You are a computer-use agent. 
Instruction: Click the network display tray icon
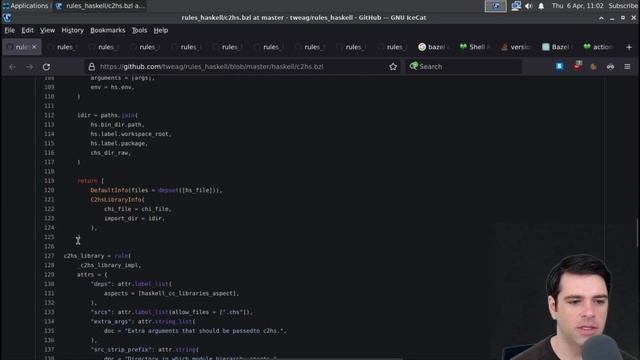coord(516,6)
